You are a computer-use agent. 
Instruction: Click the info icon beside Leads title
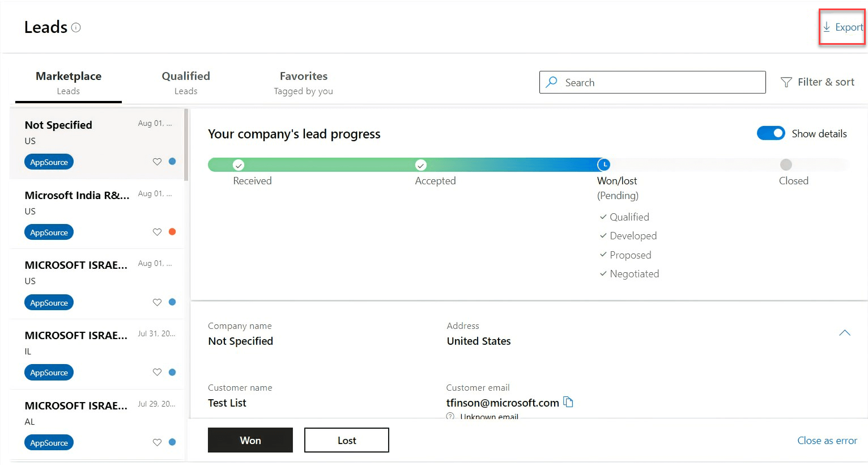(x=76, y=27)
